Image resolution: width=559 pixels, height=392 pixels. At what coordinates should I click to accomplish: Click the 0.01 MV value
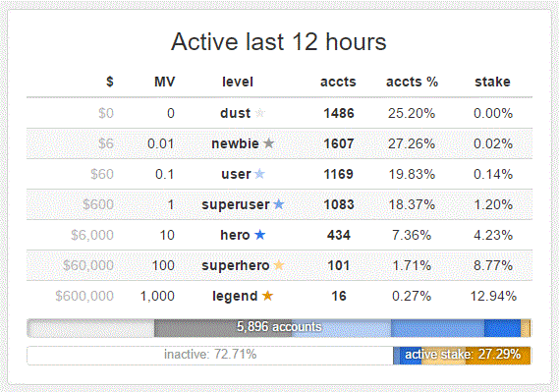point(161,143)
